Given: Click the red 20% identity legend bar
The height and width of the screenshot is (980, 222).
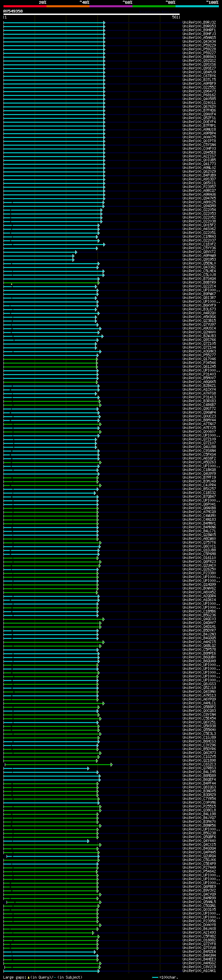Looking at the screenshot, I should pyautogui.click(x=25, y=7).
